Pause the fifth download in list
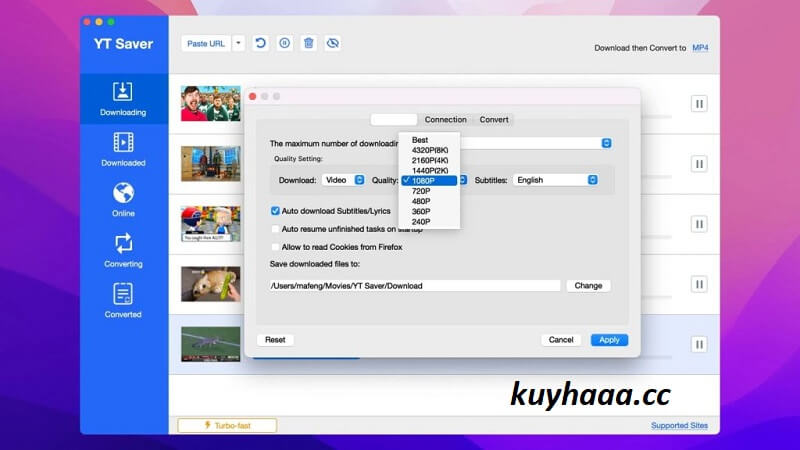This screenshot has width=800, height=450. pos(699,344)
